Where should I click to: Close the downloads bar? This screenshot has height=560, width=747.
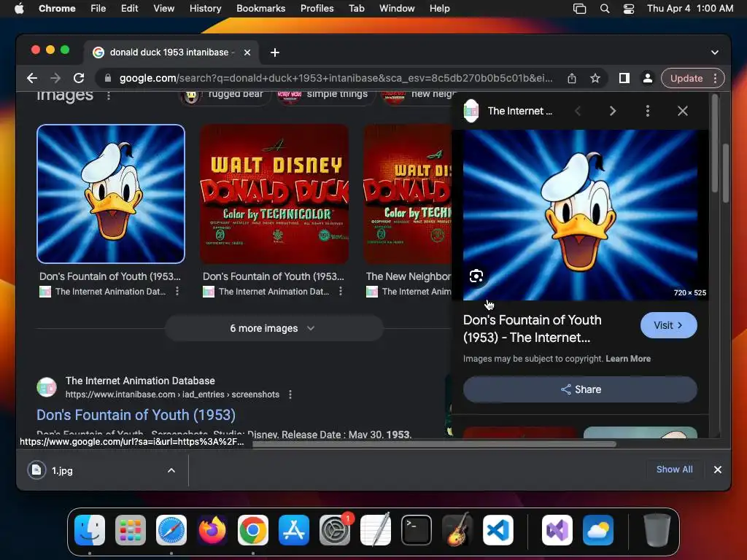click(718, 470)
